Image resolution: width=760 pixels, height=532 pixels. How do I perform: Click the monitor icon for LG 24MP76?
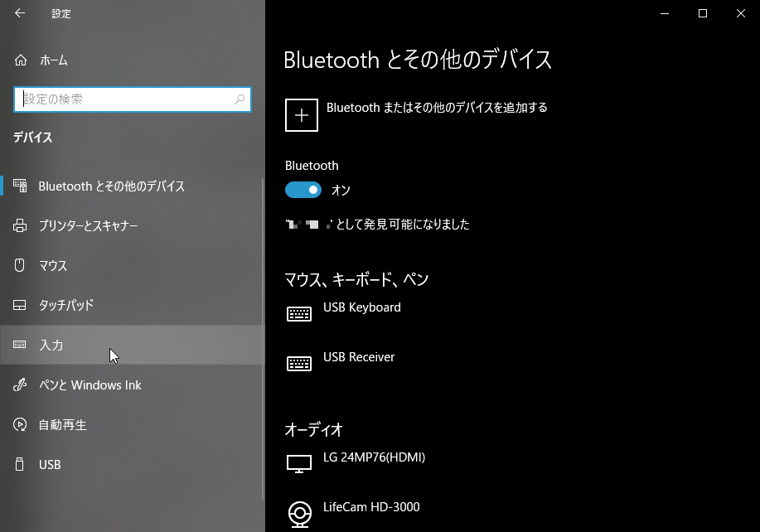[x=299, y=464]
